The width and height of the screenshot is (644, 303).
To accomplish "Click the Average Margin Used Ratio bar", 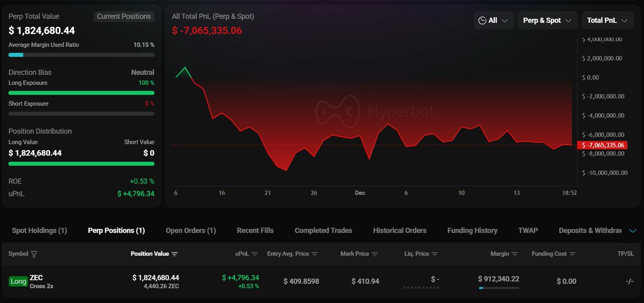I will coord(81,55).
